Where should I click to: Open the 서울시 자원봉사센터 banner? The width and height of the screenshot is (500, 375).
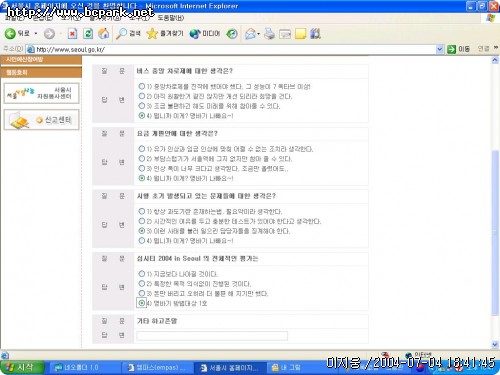pos(41,93)
